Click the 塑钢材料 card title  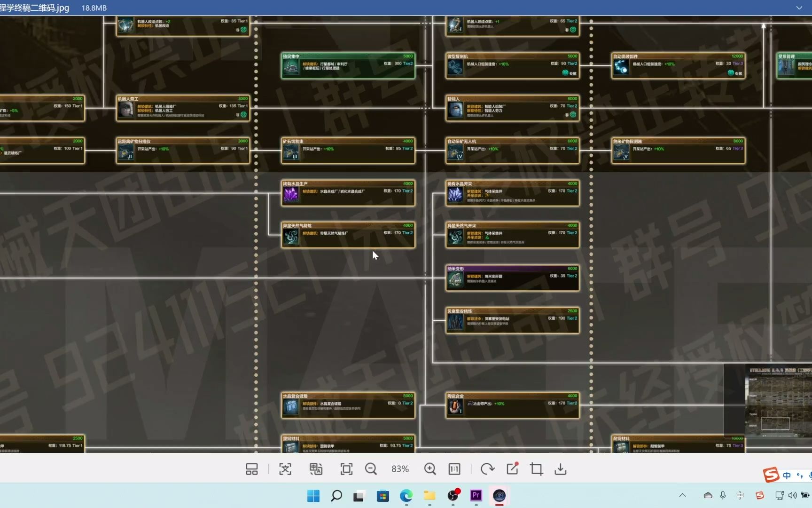(291, 438)
